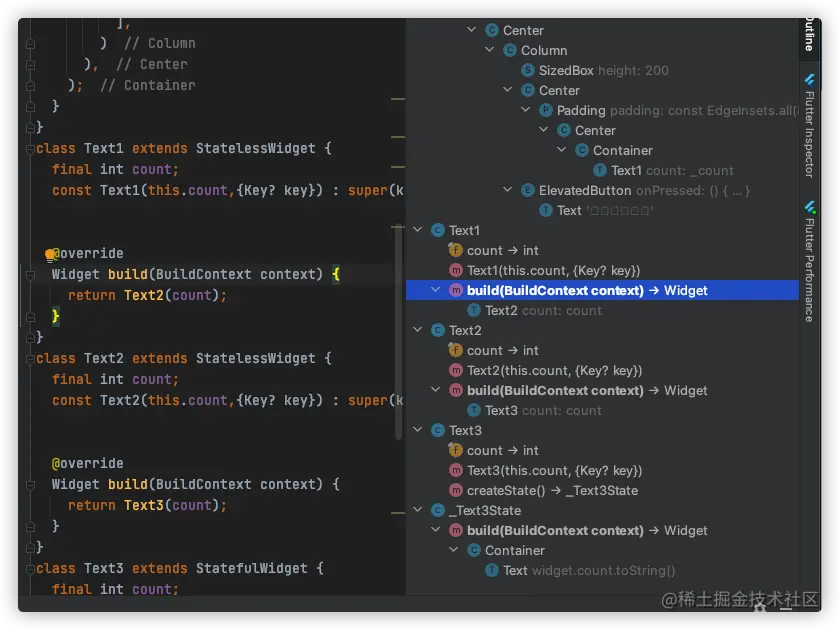The height and width of the screenshot is (630, 840).
Task: Click the Padding widget icon
Action: coord(545,110)
